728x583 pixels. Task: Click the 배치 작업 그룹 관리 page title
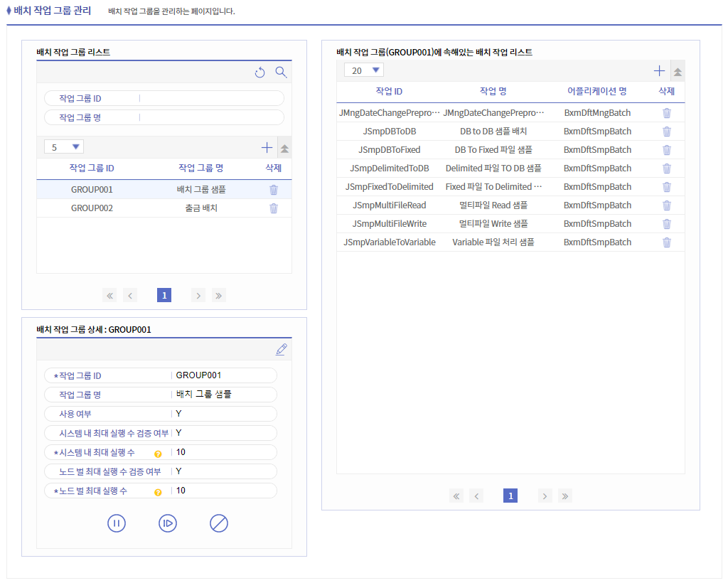53,11
